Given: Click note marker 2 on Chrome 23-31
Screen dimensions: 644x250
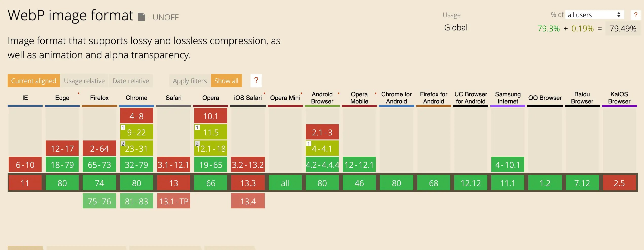Looking at the screenshot, I should (x=123, y=144).
